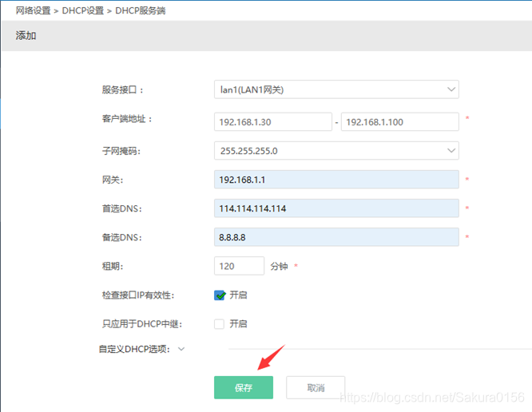532x412 pixels.
Task: Focus the end client address field 192.168.1.100
Action: tap(400, 121)
